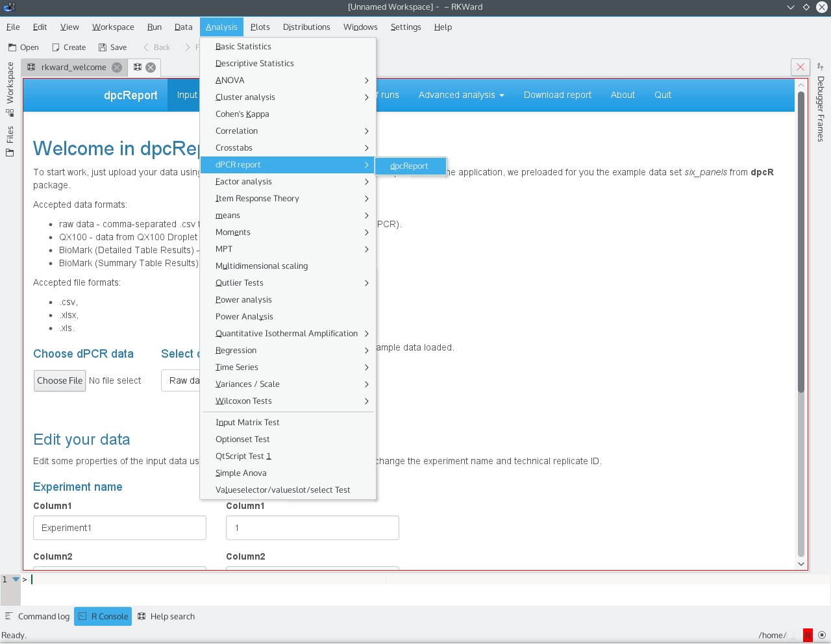Click the console line dropdown arrow
The height and width of the screenshot is (644, 831).
pyautogui.click(x=16, y=580)
